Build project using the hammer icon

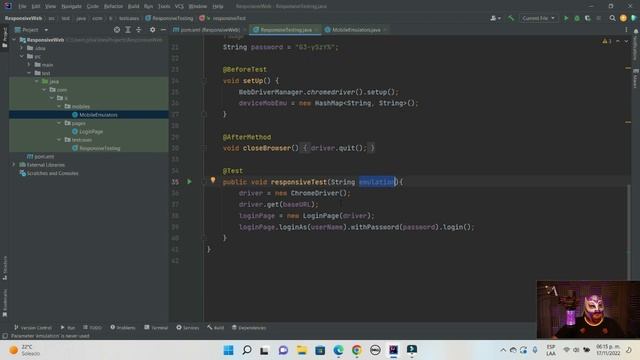point(511,18)
